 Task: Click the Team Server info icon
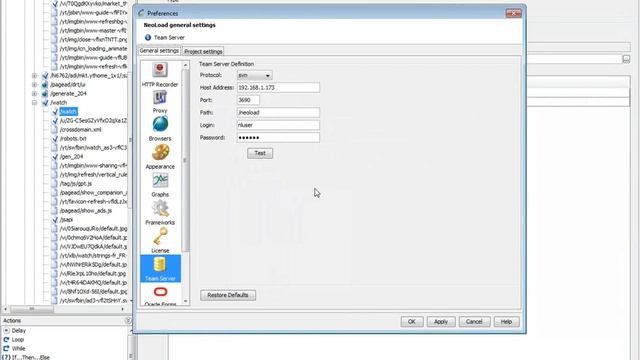tap(148, 38)
